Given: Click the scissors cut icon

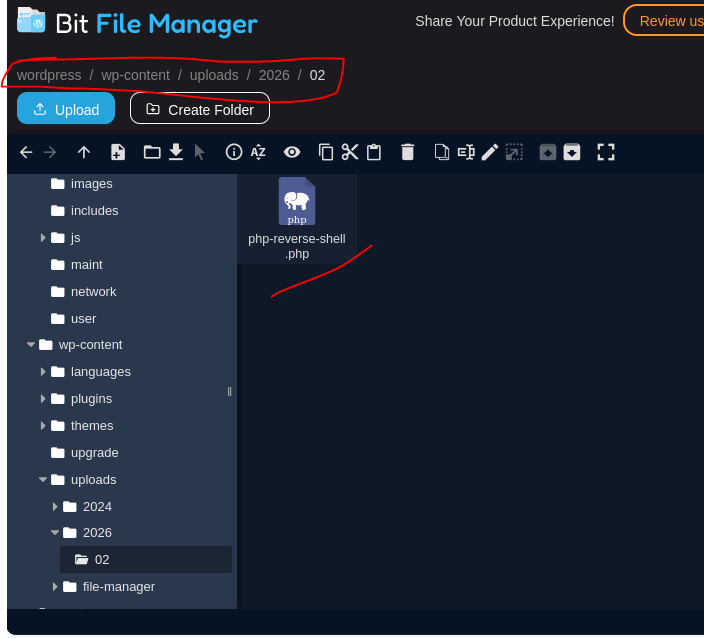Looking at the screenshot, I should point(350,152).
